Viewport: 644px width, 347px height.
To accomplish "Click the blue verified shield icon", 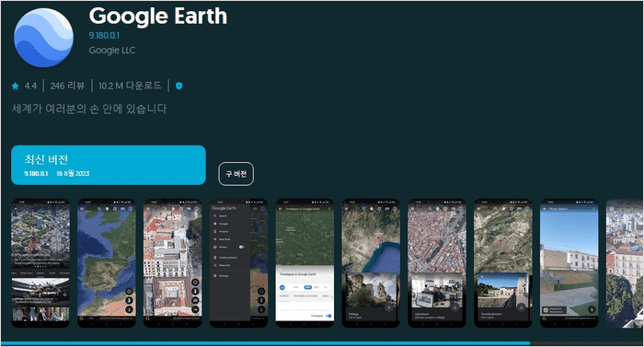I will pyautogui.click(x=178, y=86).
